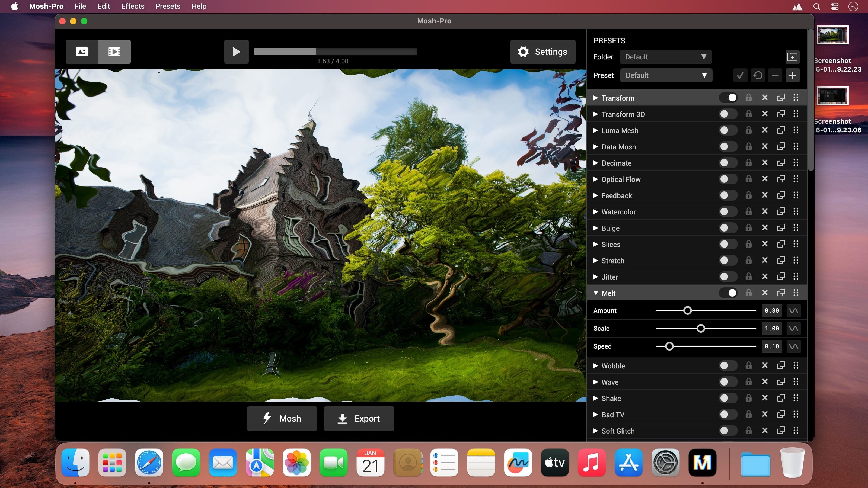Lock the Data Mosh effect

tap(748, 146)
